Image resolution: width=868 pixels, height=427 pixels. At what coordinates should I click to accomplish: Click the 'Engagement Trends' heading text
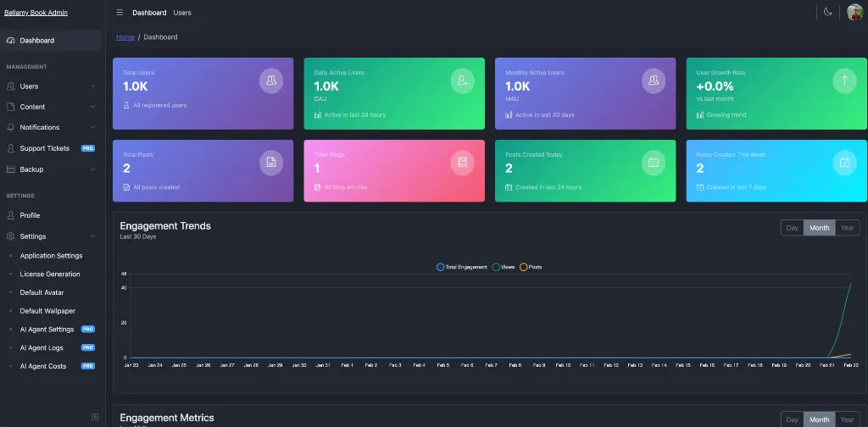[x=165, y=225]
